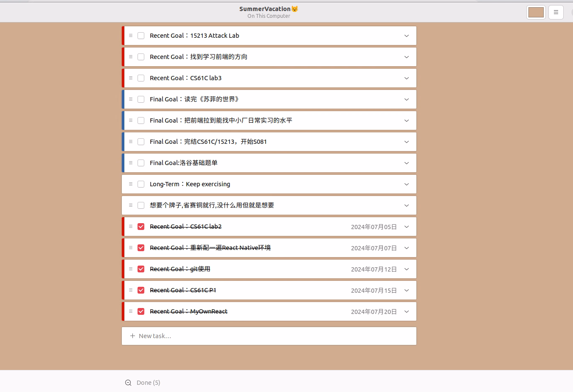573x392 pixels.
Task: Expand the 完结CS61C/15213 task chevron
Action: pos(407,142)
